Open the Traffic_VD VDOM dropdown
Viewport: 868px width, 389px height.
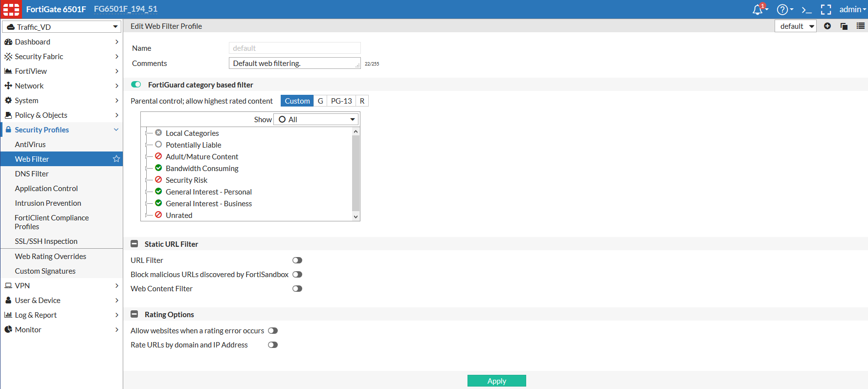click(x=62, y=27)
